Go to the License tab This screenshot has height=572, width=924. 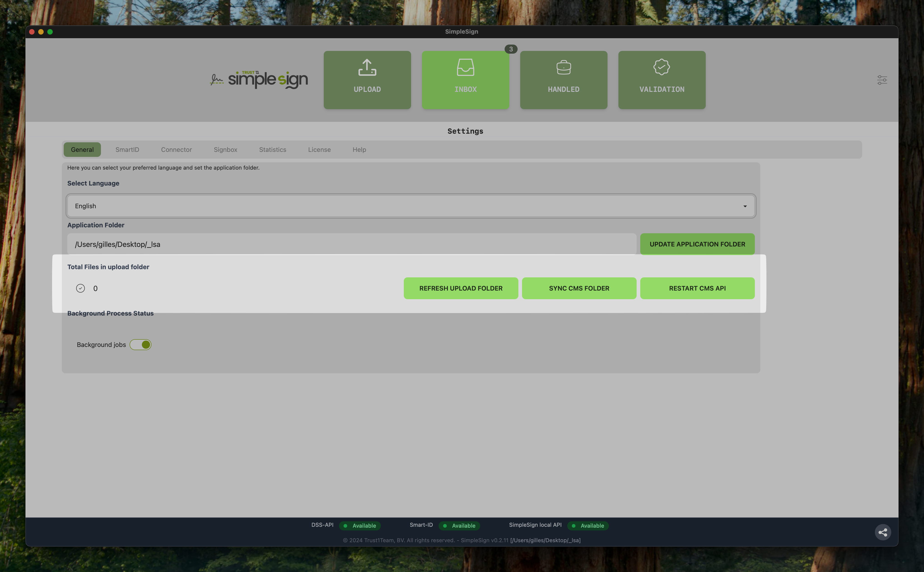point(319,150)
